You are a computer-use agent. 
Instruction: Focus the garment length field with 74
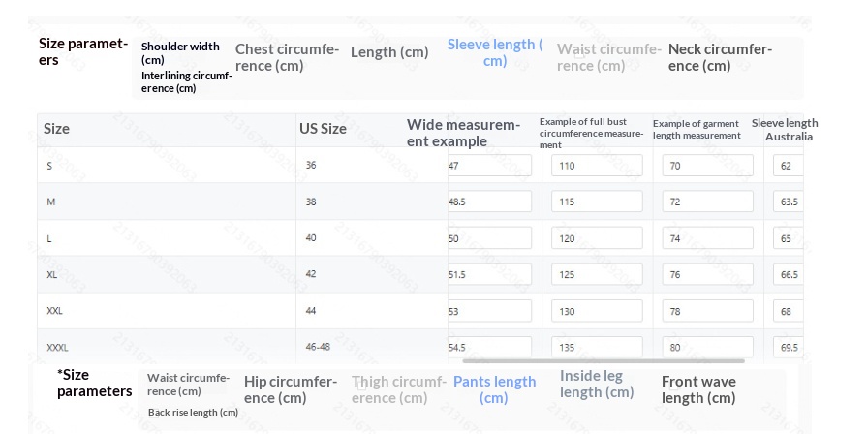[x=707, y=238]
